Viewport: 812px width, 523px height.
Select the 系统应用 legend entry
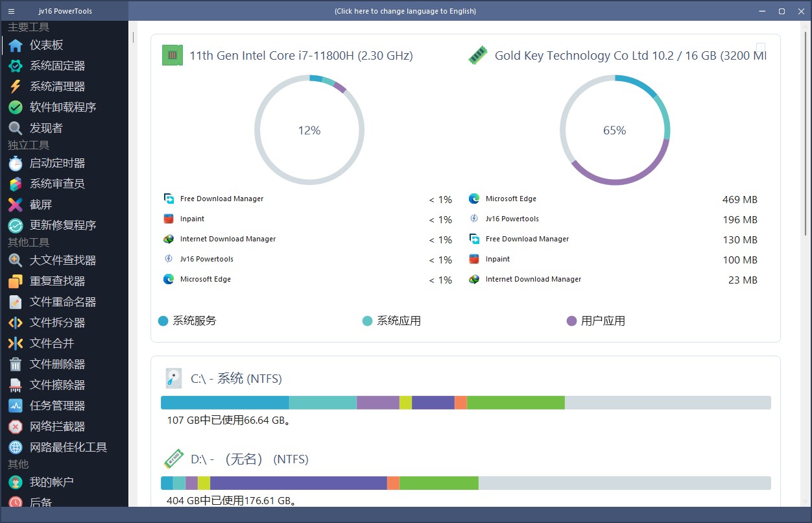(x=392, y=321)
